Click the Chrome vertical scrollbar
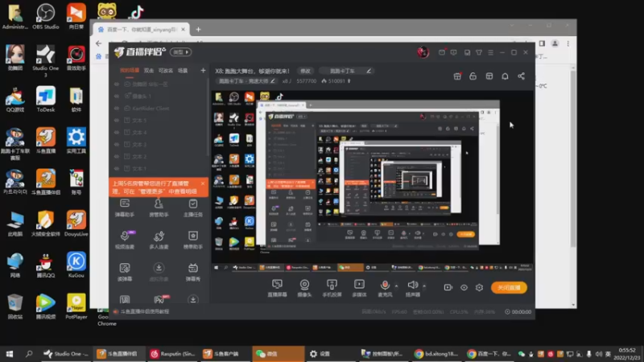644x362 pixels. pos(573,158)
